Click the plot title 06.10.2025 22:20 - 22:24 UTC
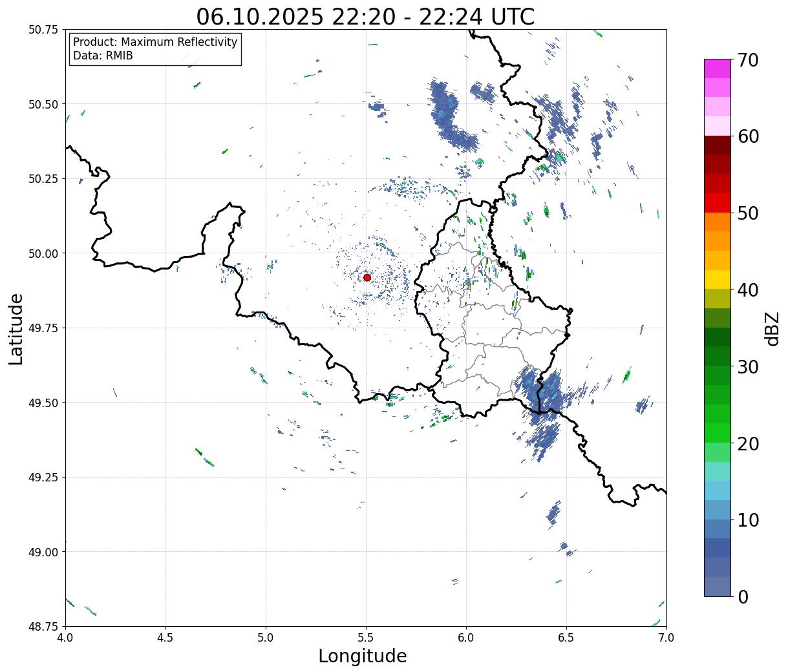 365,17
